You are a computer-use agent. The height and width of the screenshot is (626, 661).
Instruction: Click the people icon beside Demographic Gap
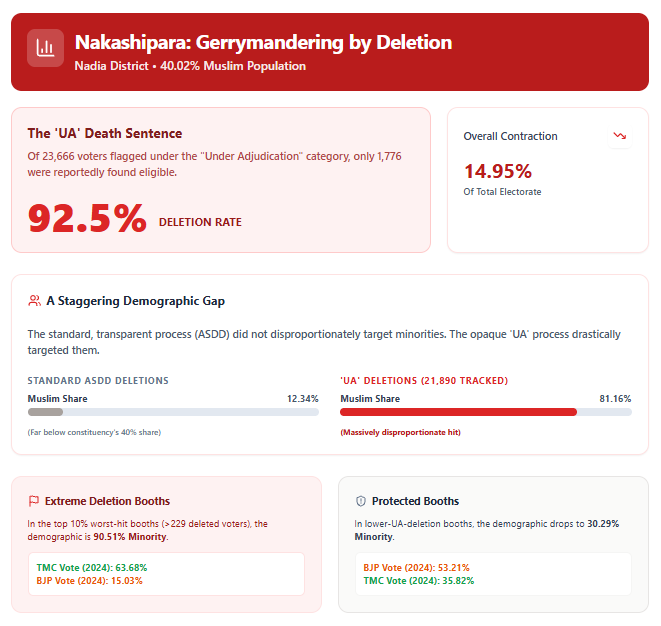[34, 301]
